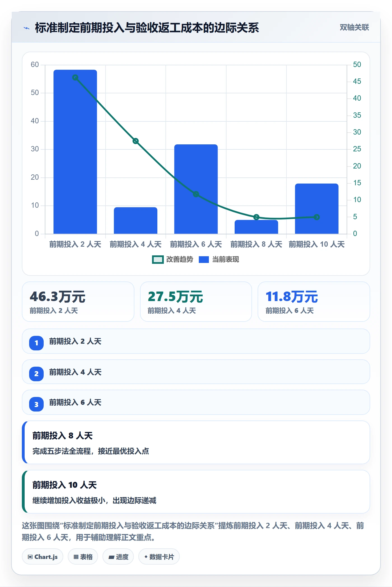Click the 进度 tag
The image size is (392, 587).
pos(118,557)
